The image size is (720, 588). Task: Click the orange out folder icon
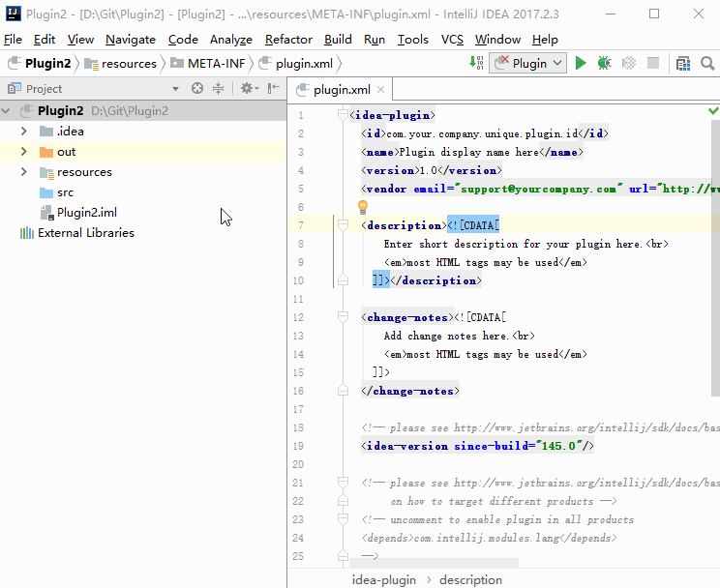tap(46, 152)
